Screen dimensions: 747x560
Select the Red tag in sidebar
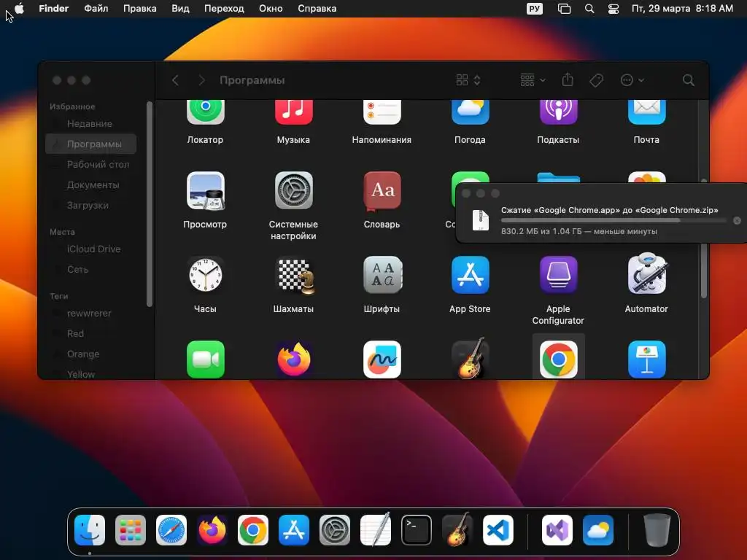[x=90, y=334]
